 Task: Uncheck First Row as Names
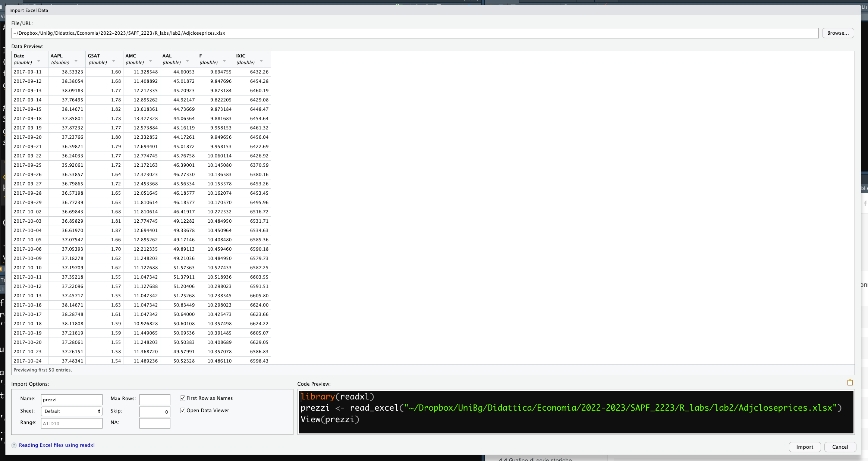tap(183, 398)
